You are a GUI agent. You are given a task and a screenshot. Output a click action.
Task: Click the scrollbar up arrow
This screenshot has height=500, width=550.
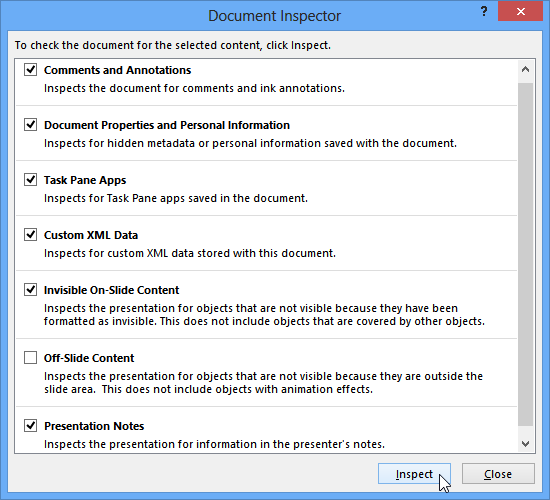[525, 69]
